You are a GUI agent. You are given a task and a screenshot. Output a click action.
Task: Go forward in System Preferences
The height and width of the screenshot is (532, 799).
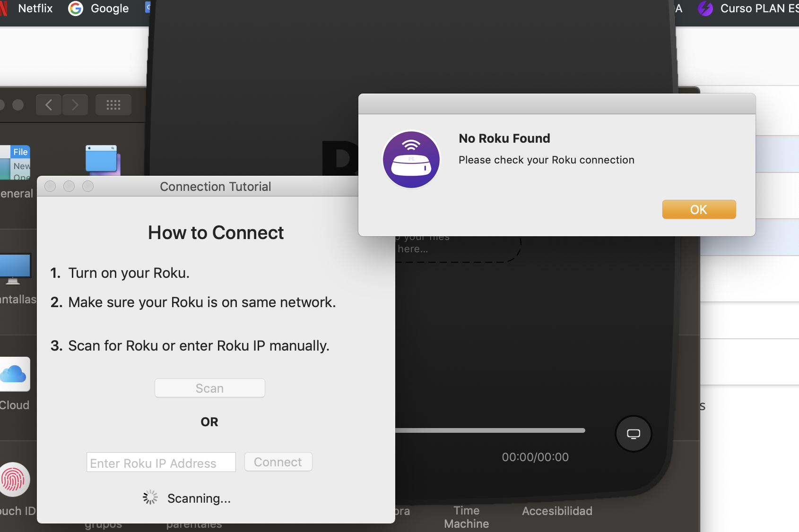tap(75, 105)
